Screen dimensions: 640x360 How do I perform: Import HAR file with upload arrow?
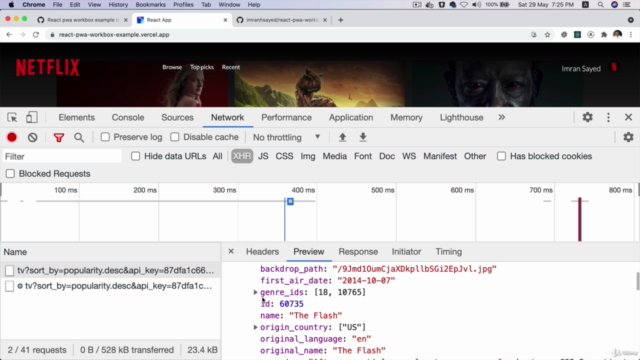342,138
